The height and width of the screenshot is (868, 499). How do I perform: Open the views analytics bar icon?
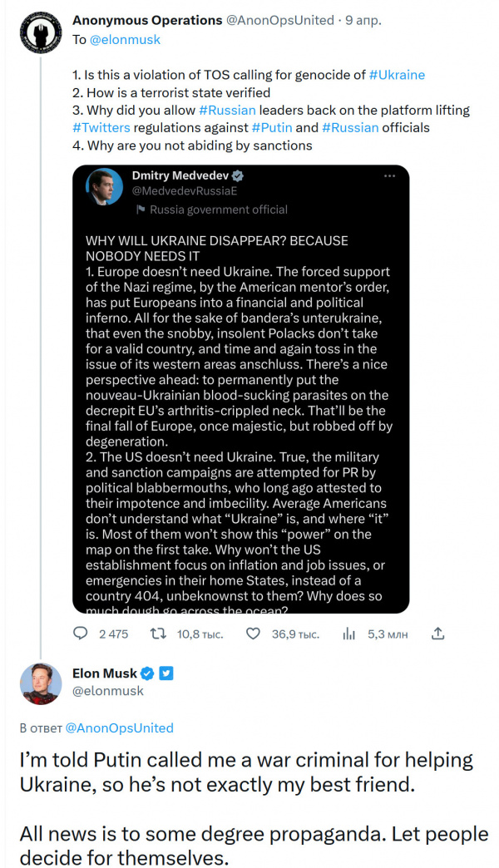click(349, 634)
